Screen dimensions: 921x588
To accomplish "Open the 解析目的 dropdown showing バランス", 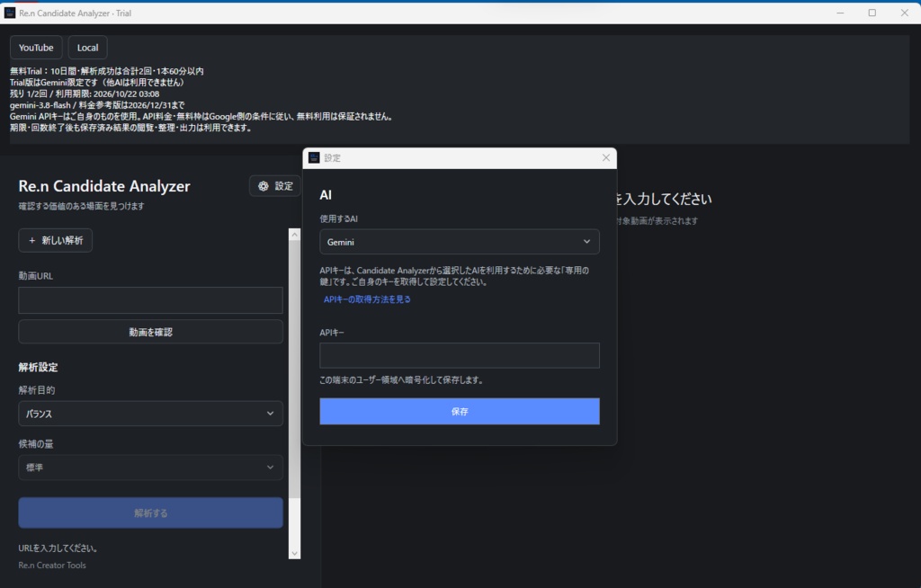I will tap(150, 414).
